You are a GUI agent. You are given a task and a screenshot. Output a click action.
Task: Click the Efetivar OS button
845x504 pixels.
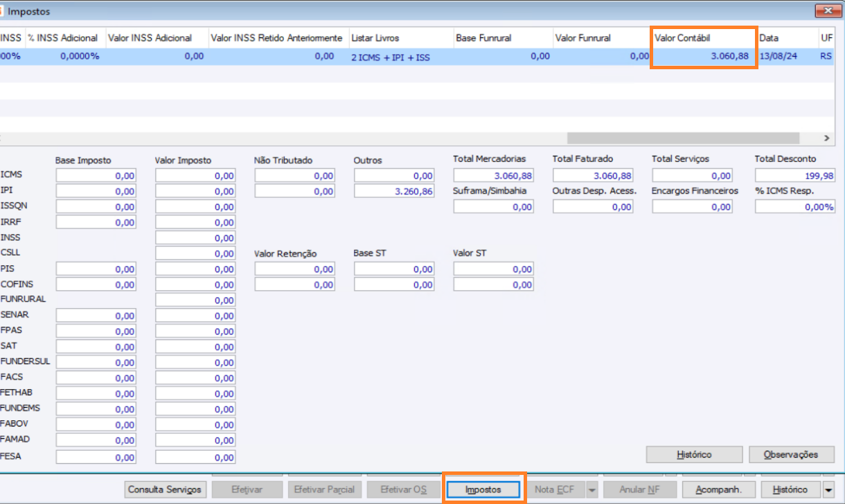point(403,489)
